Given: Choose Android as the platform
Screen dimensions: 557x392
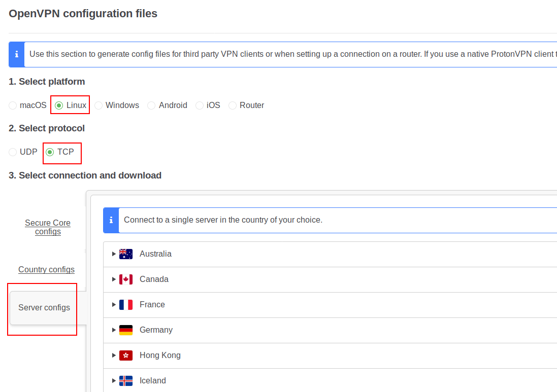Looking at the screenshot, I should click(x=151, y=105).
